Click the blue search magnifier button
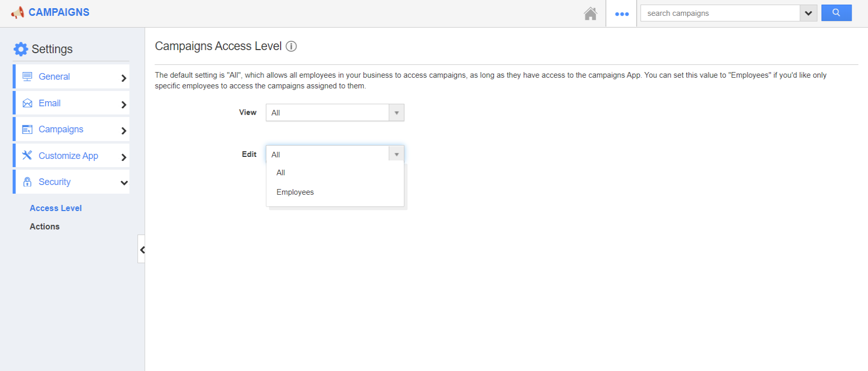Screen dimensions: 868x371 pyautogui.click(x=836, y=13)
